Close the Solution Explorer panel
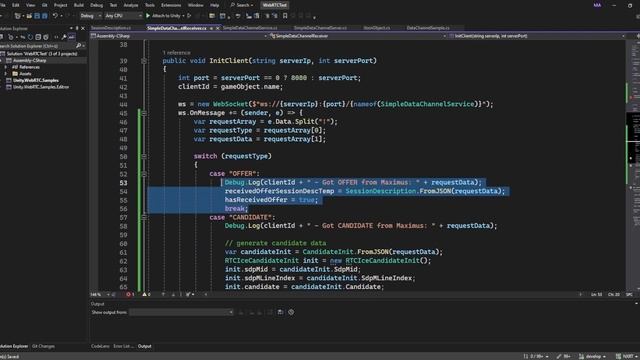Screen dimensions: 640x360 pos(83,28)
